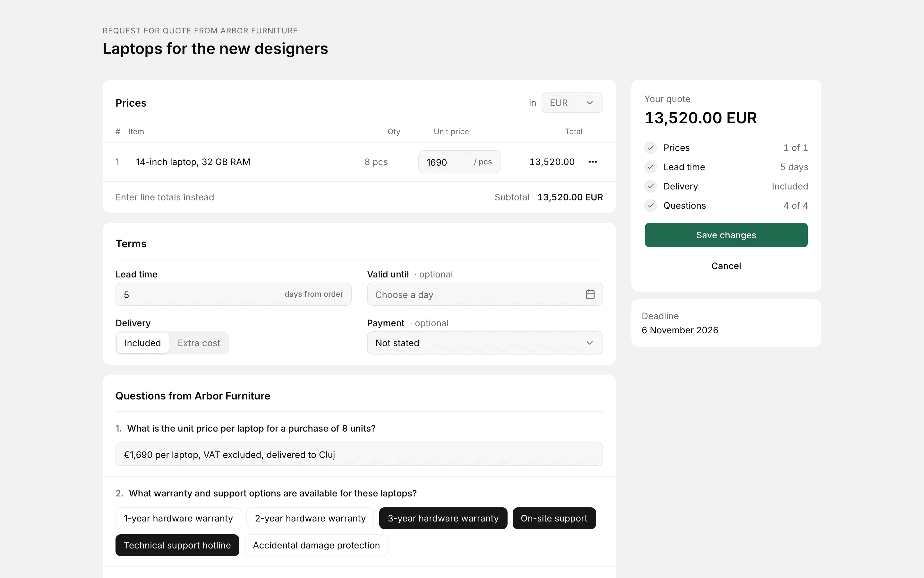Click the Questions checkmark icon in summary
The image size is (924, 578).
[651, 206]
